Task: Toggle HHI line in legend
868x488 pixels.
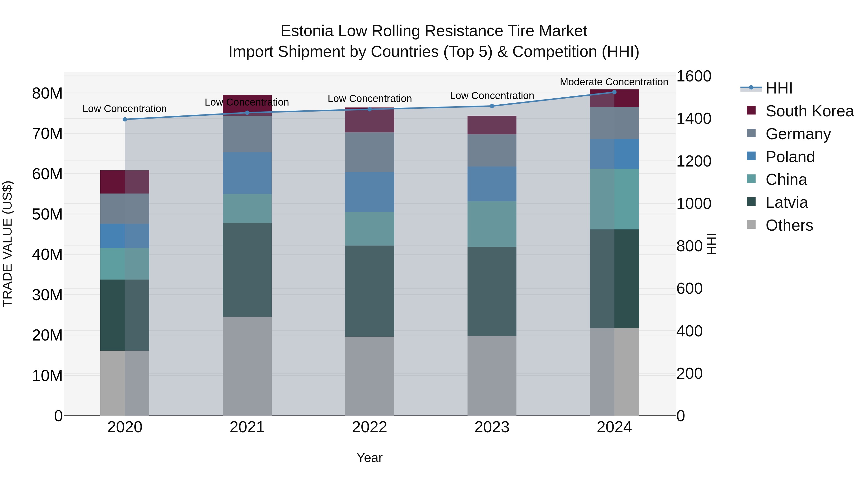Action: point(766,88)
